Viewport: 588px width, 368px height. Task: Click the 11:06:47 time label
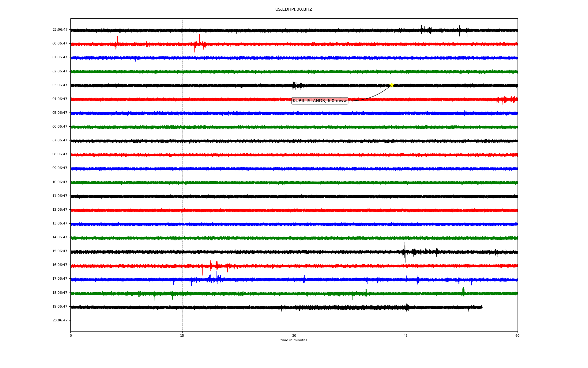(x=60, y=196)
